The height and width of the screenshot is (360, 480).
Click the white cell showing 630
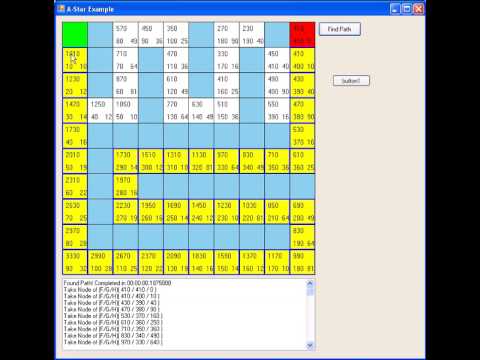click(x=201, y=111)
